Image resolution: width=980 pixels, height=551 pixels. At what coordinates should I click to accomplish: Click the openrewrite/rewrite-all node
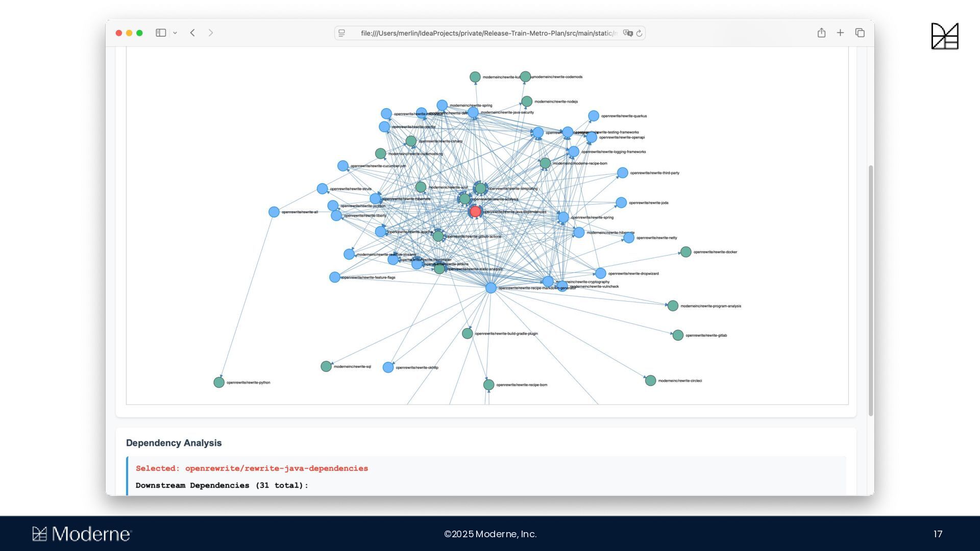coord(274,212)
